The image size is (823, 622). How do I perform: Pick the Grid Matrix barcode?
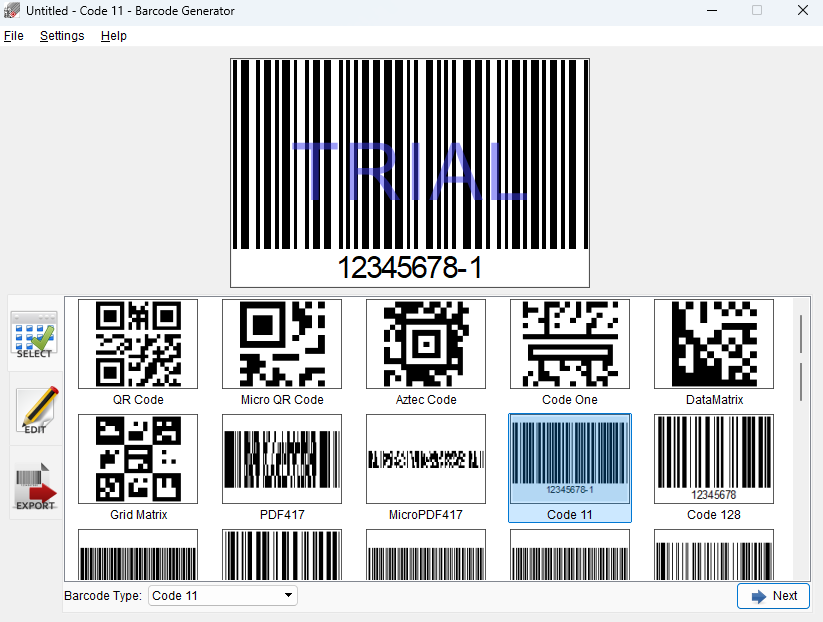[138, 459]
